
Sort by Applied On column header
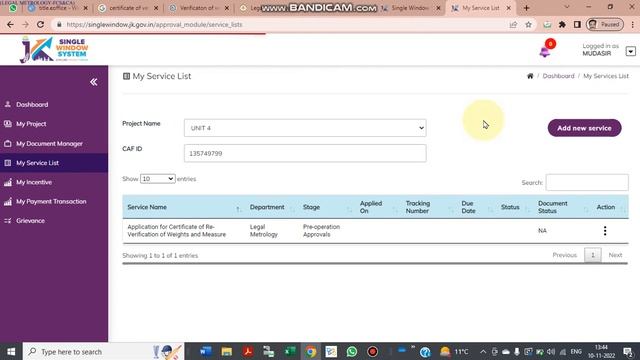pyautogui.click(x=378, y=207)
